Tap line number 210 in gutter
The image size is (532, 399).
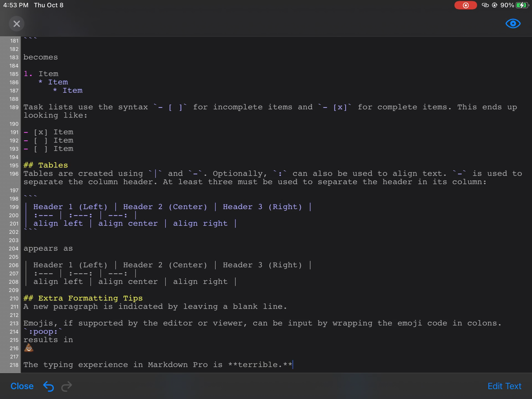pyautogui.click(x=14, y=298)
